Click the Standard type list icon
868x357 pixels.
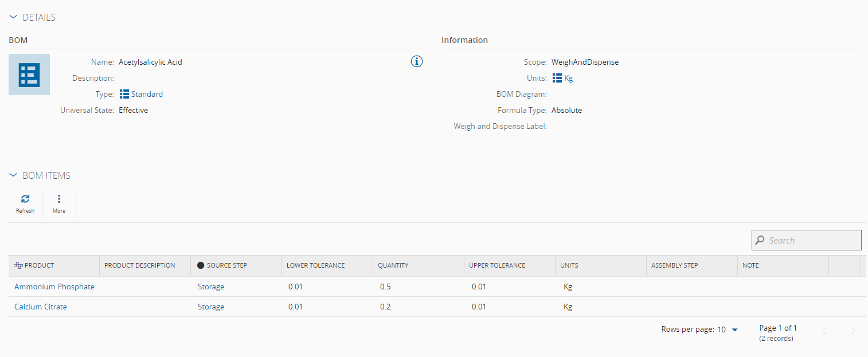124,94
